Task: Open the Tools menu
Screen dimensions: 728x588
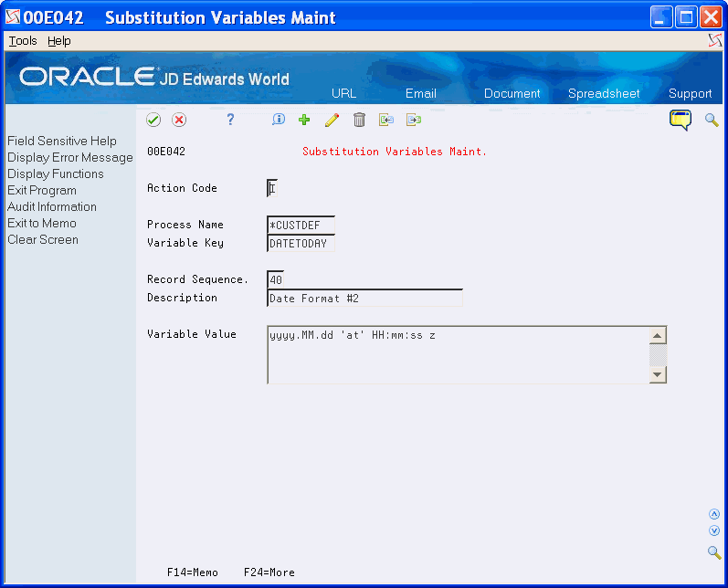Action: [x=23, y=41]
